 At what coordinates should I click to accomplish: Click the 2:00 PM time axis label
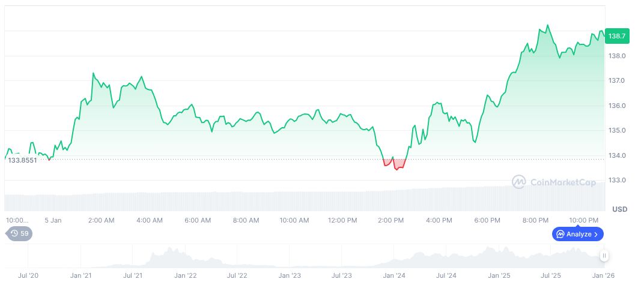(x=390, y=220)
